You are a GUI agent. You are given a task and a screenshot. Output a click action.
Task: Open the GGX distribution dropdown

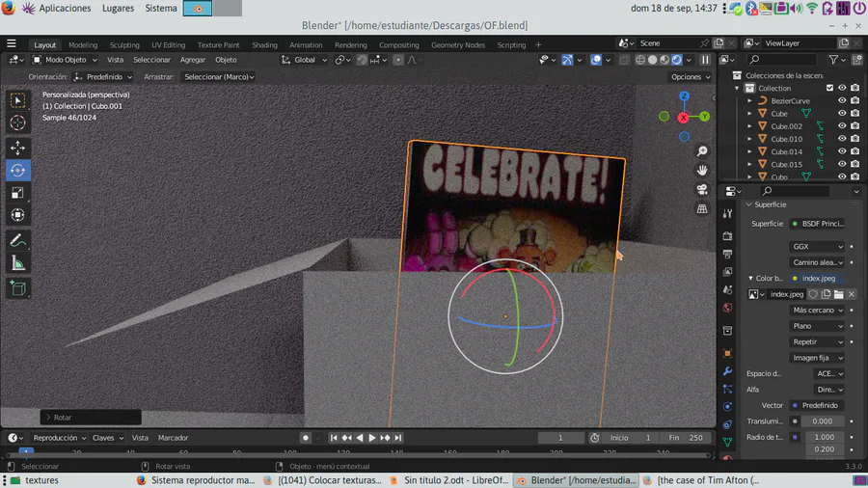point(817,247)
